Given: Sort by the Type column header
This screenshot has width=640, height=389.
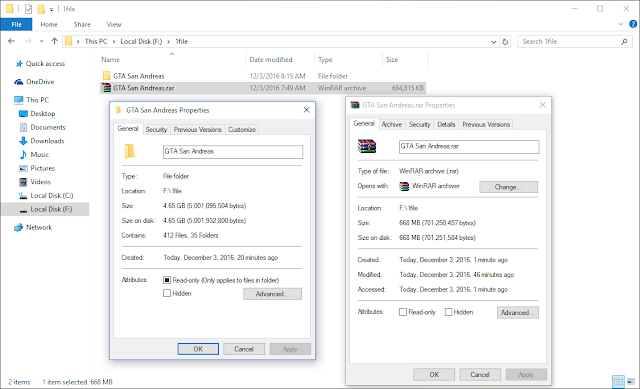Looking at the screenshot, I should 348,60.
